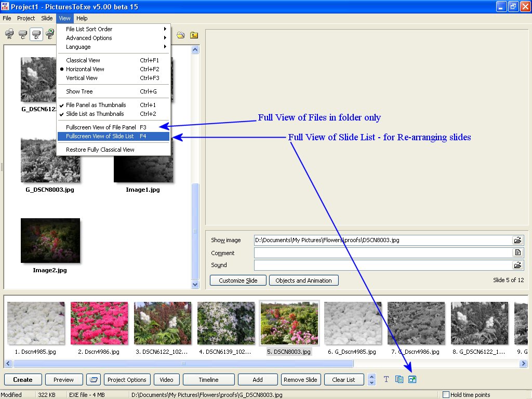
Task: Click the Preview button
Action: pos(63,380)
